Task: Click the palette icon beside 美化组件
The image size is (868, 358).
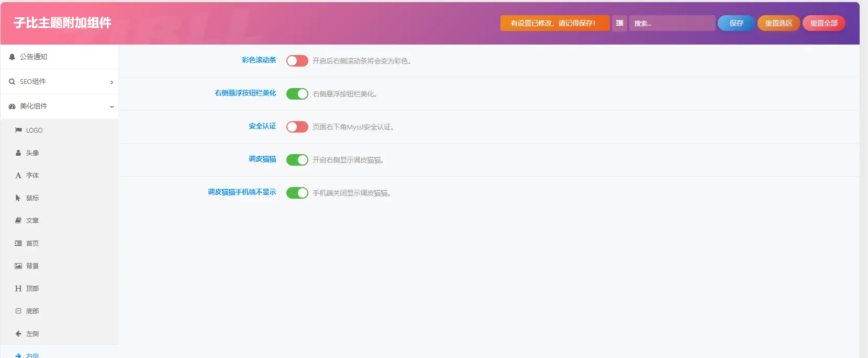Action: 12,106
